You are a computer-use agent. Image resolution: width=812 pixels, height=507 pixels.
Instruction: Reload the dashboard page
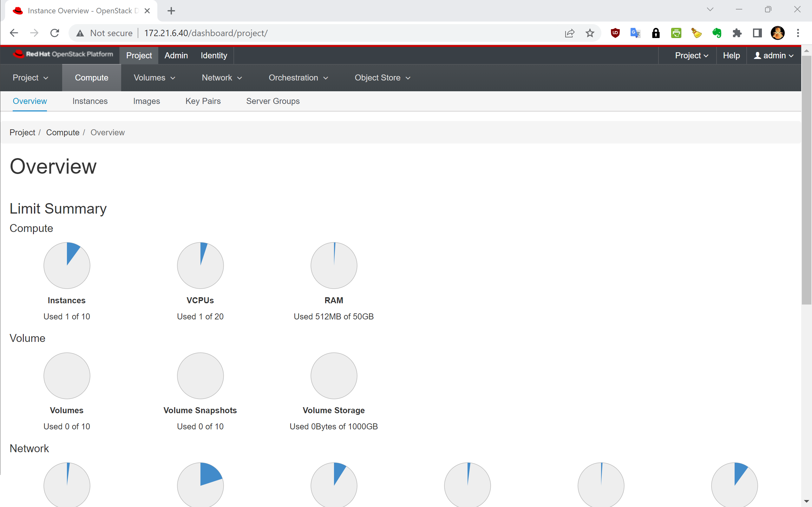click(x=55, y=33)
